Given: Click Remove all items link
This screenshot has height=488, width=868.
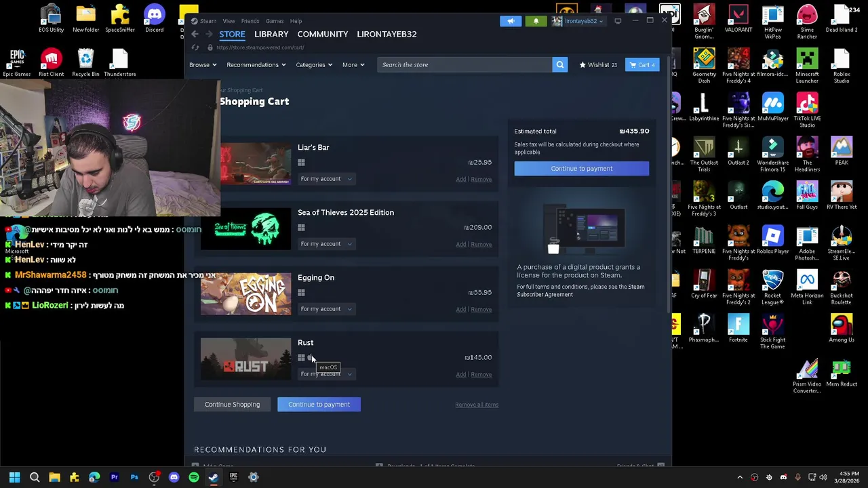Looking at the screenshot, I should pos(477,405).
